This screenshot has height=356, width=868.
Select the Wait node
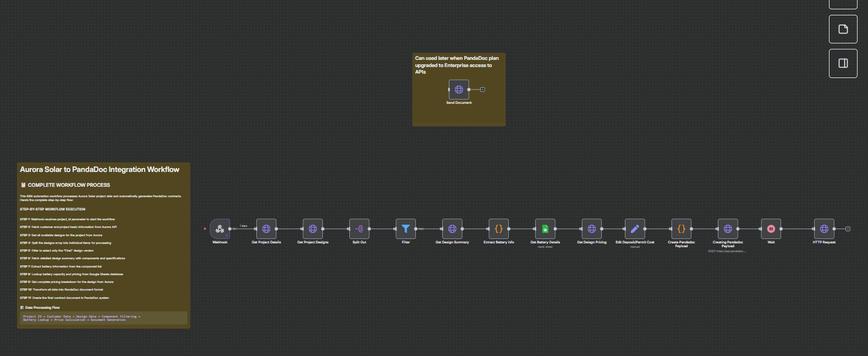click(771, 229)
